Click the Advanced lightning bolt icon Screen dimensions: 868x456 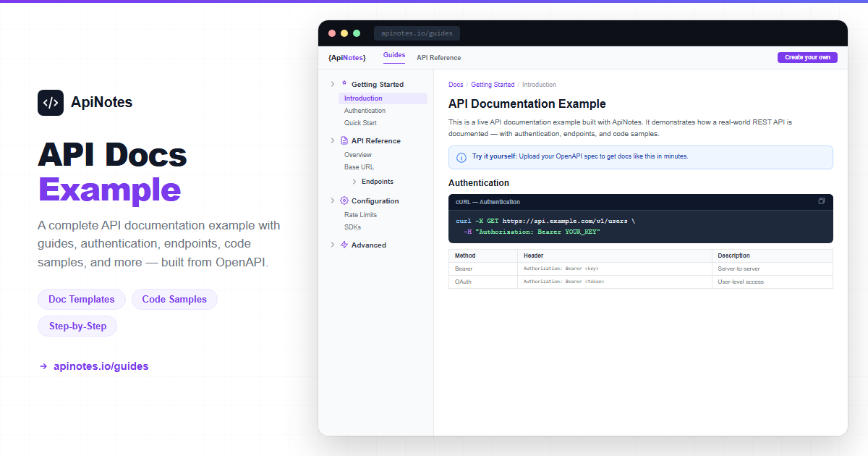pyautogui.click(x=344, y=245)
